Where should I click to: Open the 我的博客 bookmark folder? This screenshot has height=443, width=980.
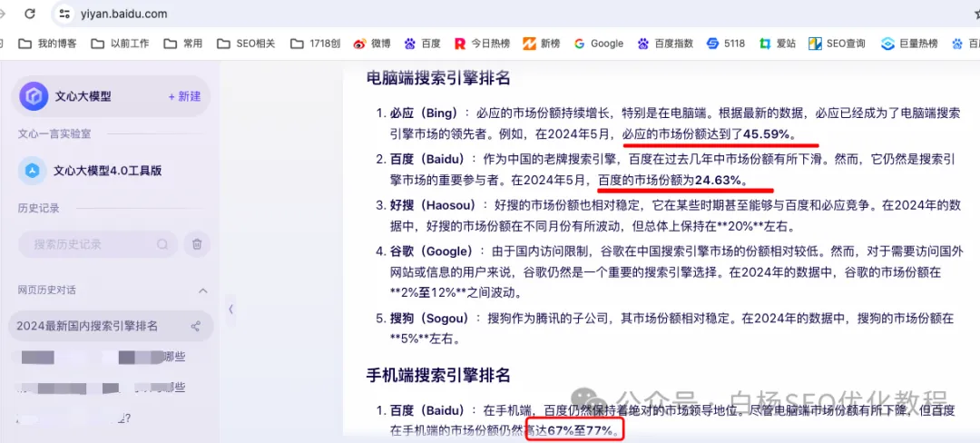(47, 43)
